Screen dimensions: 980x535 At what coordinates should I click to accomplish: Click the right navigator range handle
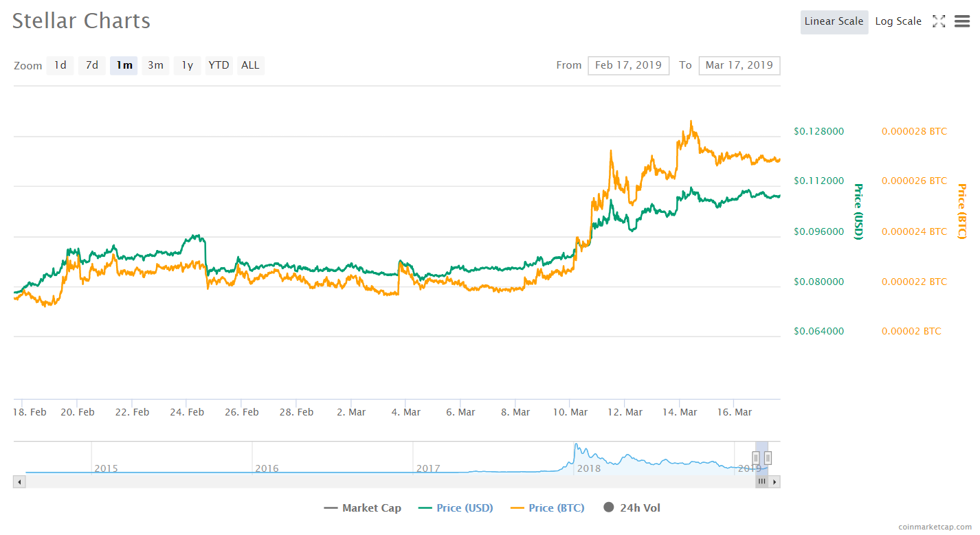768,458
